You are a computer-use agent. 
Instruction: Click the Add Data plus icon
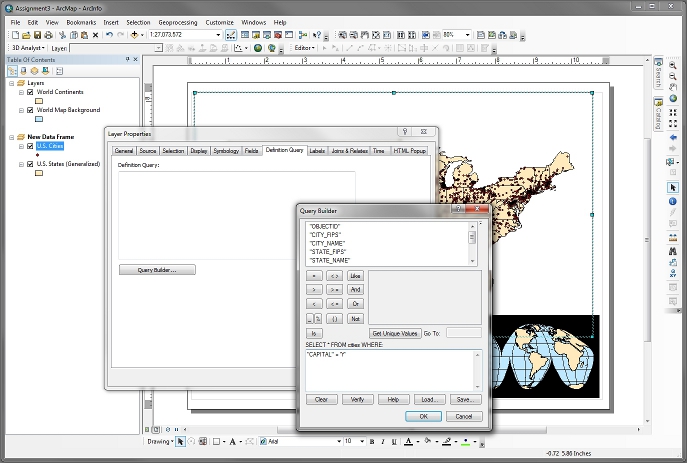pyautogui.click(x=135, y=35)
